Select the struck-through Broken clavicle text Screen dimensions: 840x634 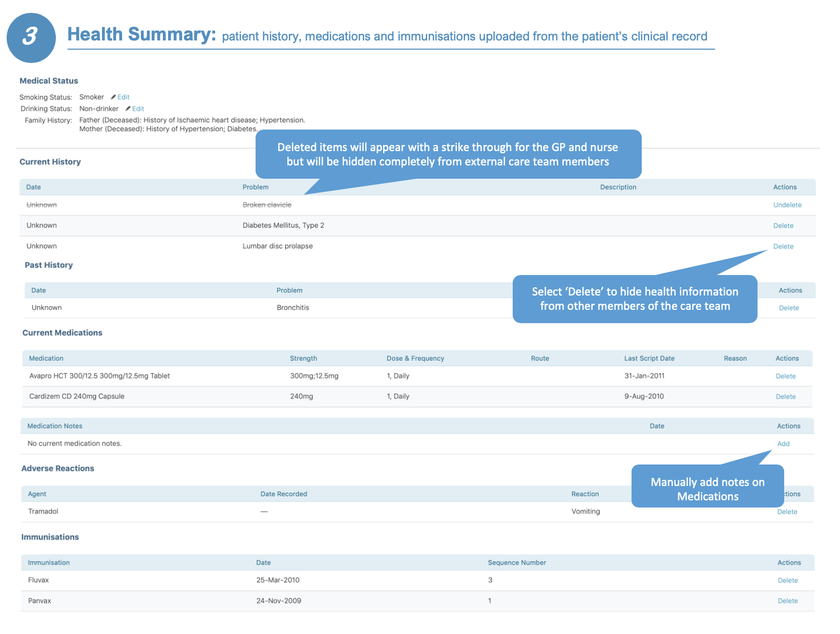[x=267, y=205]
